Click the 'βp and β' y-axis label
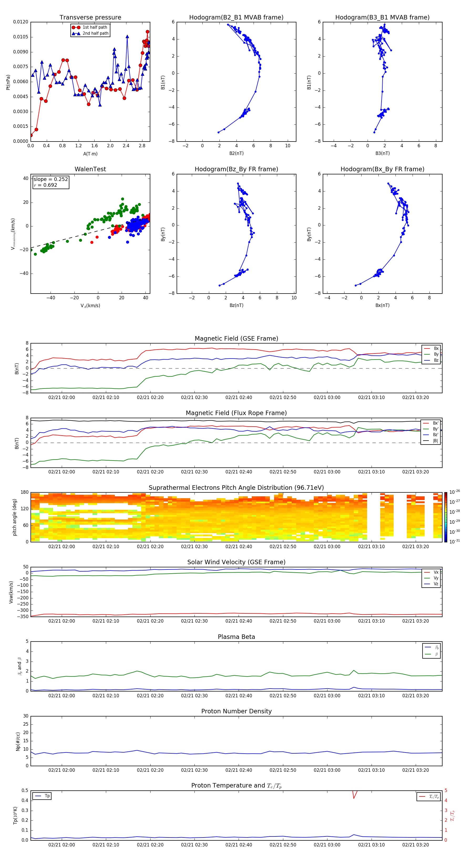 (19, 666)
